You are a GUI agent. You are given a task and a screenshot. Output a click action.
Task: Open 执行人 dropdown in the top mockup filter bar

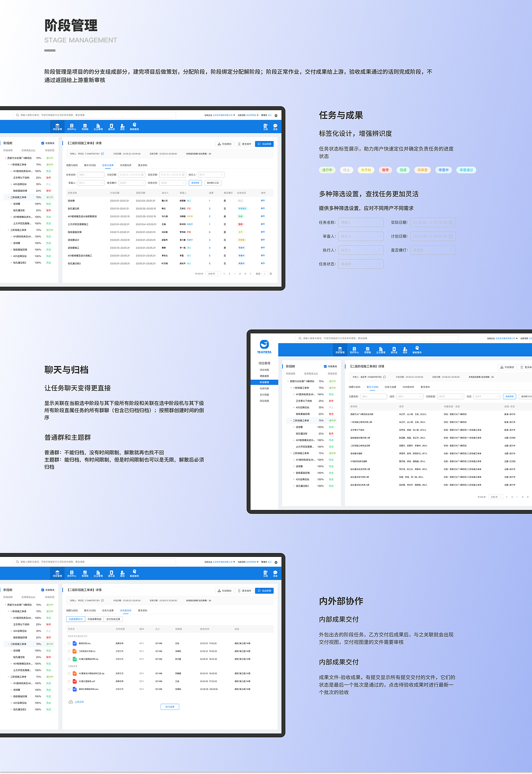(x=211, y=175)
